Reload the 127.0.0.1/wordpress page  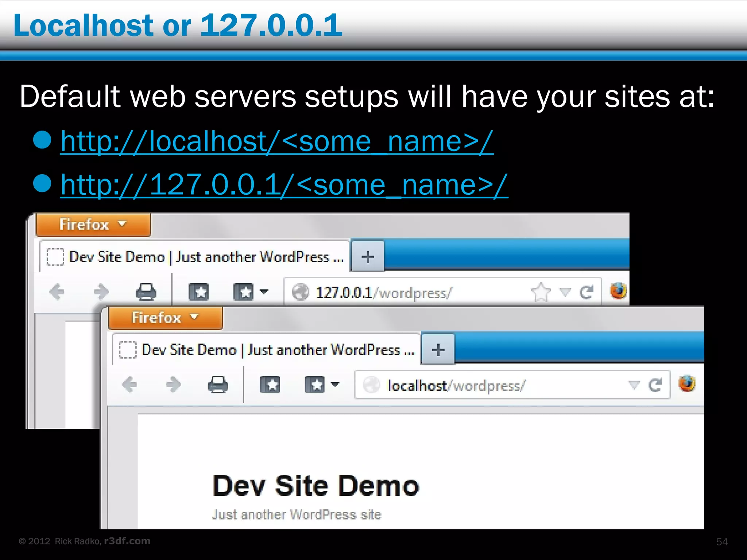[x=587, y=292]
